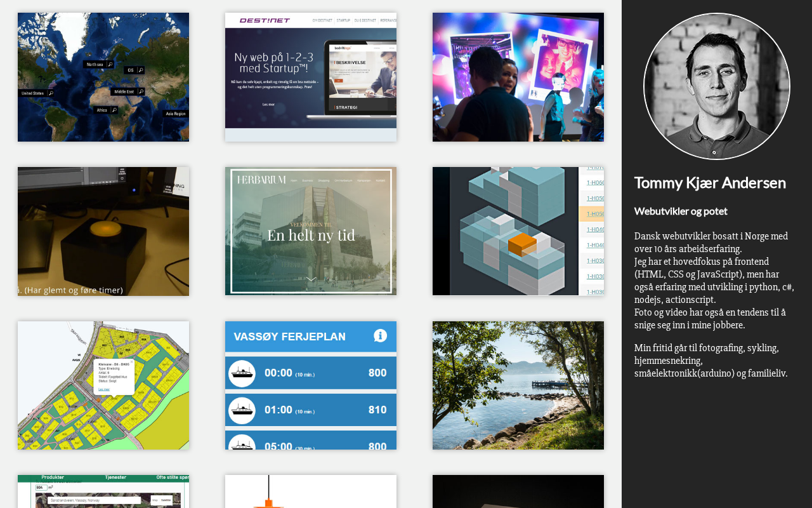Click the 'Dansk webutvikler bosatt i Norge' paragraph
The height and width of the screenshot is (508, 812).
point(714,281)
